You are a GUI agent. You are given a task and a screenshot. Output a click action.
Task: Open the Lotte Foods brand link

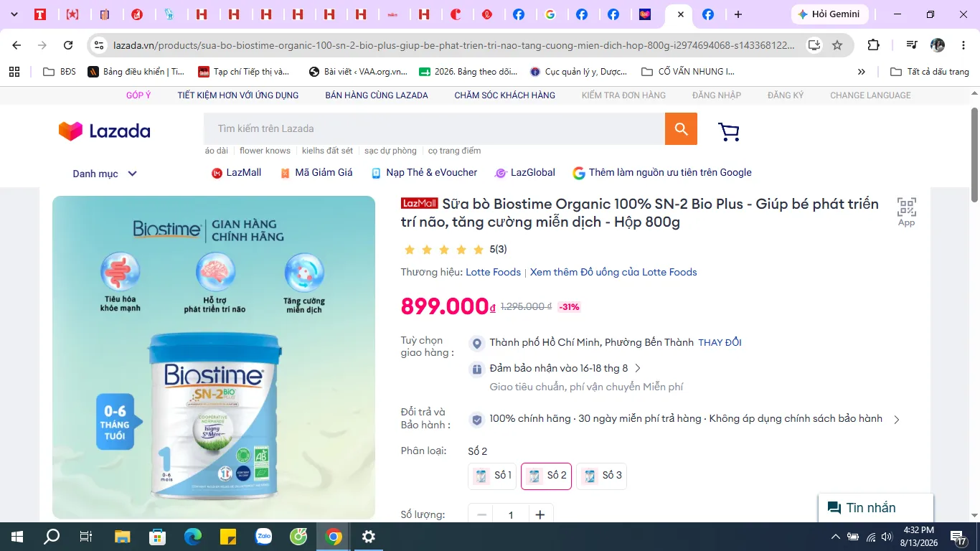[494, 273]
